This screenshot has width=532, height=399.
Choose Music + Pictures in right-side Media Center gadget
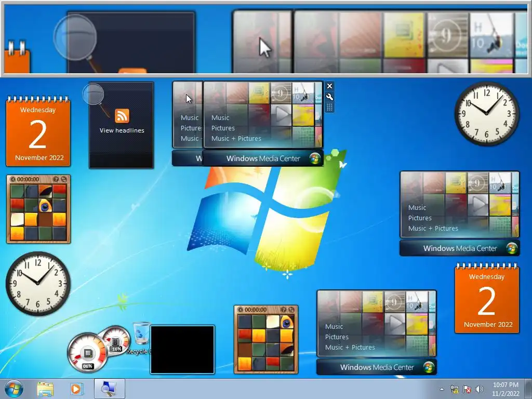pyautogui.click(x=433, y=229)
